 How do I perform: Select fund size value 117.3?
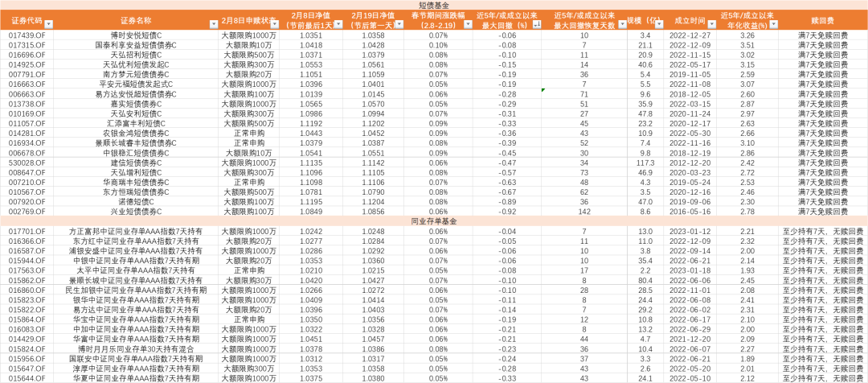point(645,163)
